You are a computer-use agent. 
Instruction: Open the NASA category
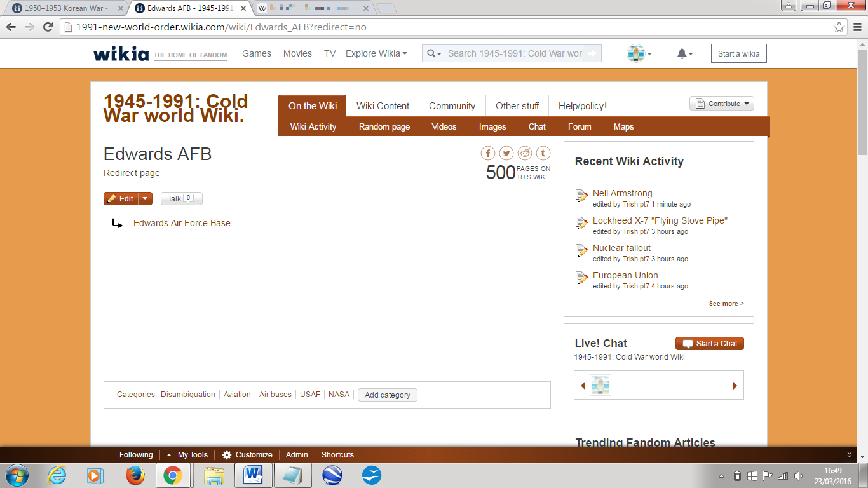click(339, 395)
